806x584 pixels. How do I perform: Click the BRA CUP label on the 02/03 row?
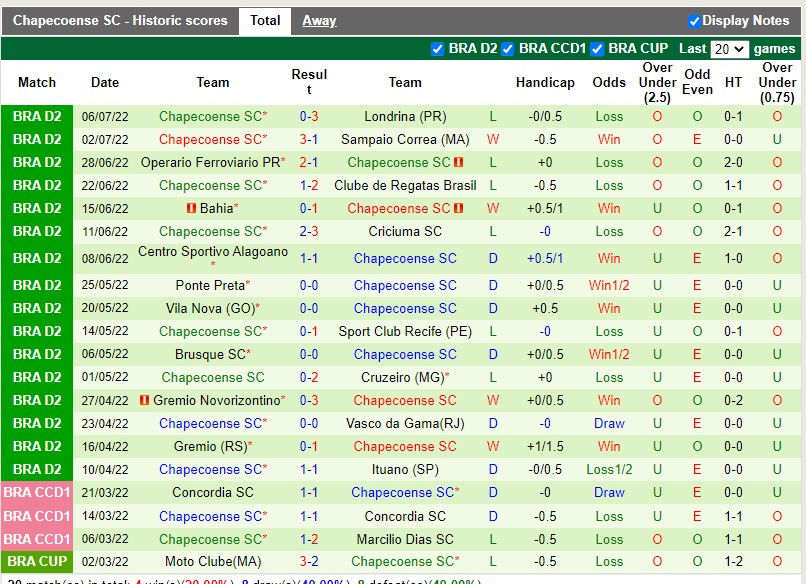(x=36, y=562)
